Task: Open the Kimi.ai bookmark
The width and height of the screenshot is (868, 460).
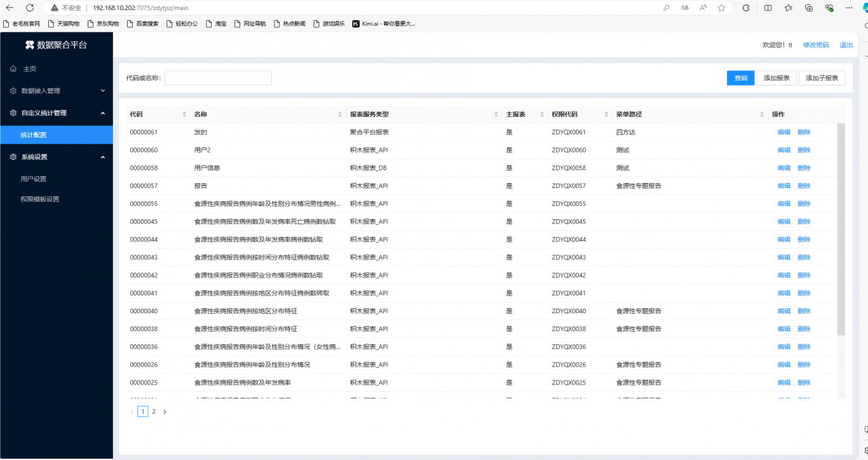Action: (384, 24)
